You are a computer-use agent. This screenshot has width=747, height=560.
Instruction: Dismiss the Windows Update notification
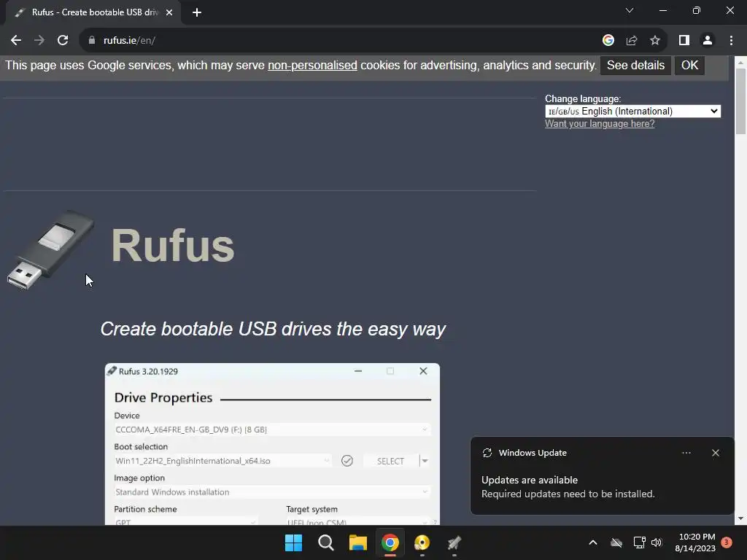[715, 453]
